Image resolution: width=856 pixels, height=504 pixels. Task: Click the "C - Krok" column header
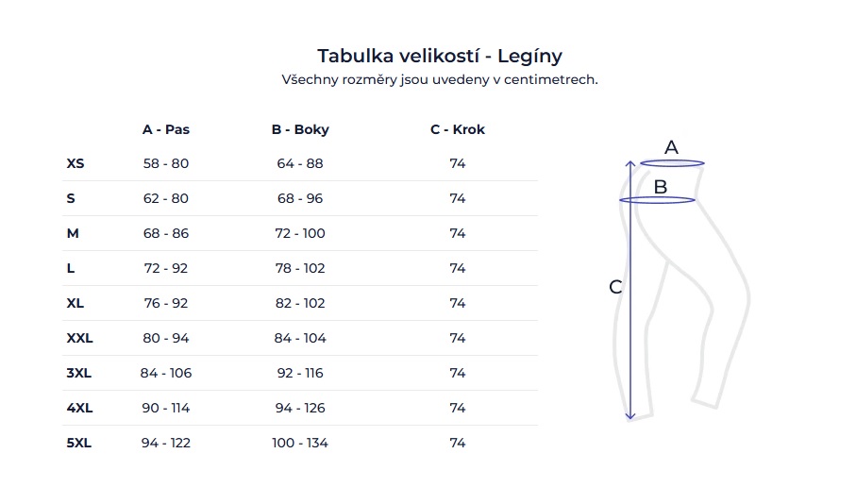click(x=458, y=129)
